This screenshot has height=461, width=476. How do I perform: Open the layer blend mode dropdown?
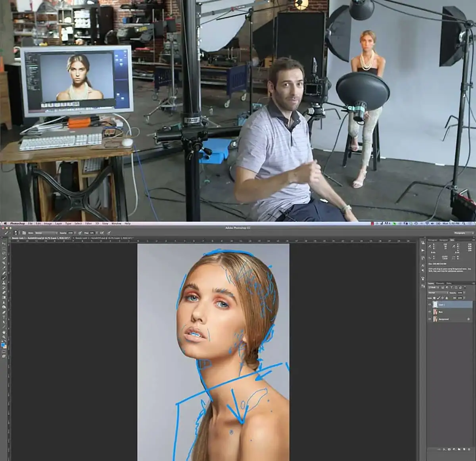(438, 293)
